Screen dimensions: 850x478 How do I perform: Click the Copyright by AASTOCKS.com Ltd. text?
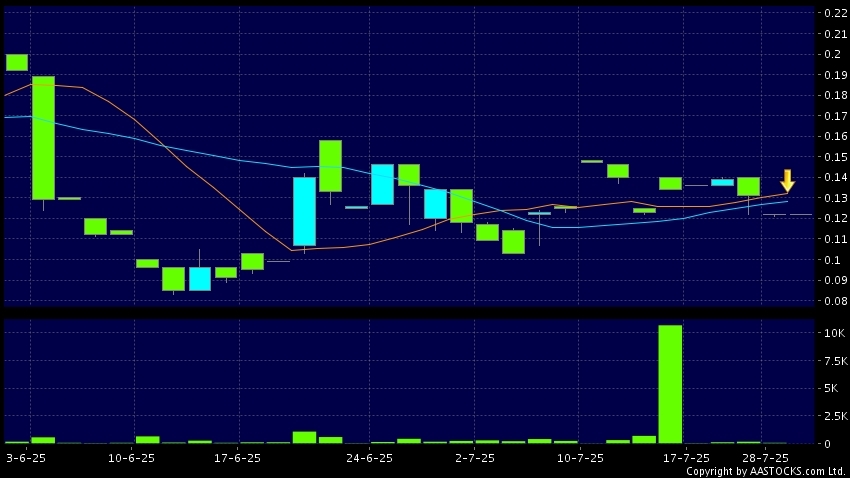[766, 471]
